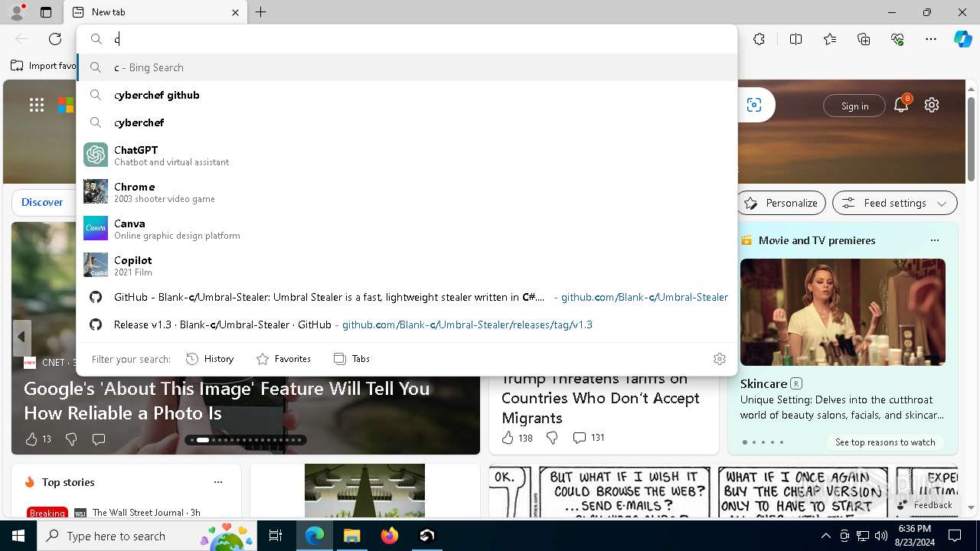
Task: Show hidden system tray icons chevron
Action: tap(825, 536)
